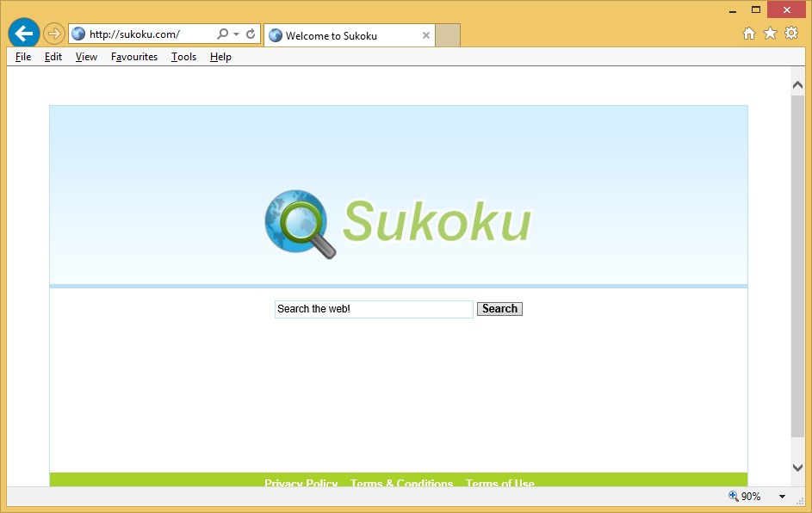This screenshot has height=513, width=812.
Task: Maximize the browser window
Action: [756, 9]
